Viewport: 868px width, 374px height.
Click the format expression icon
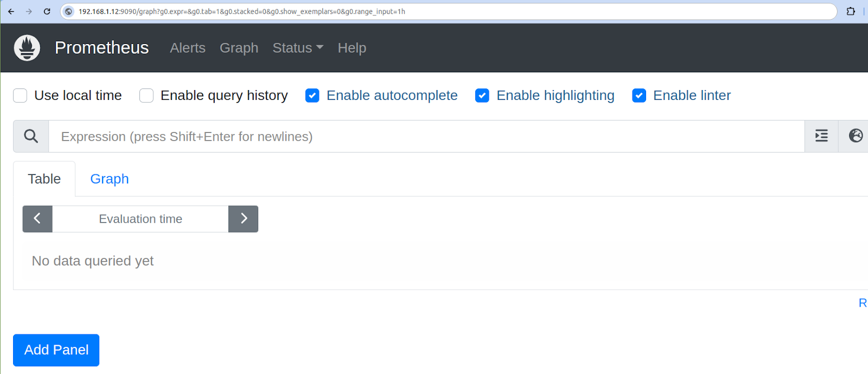[821, 136]
